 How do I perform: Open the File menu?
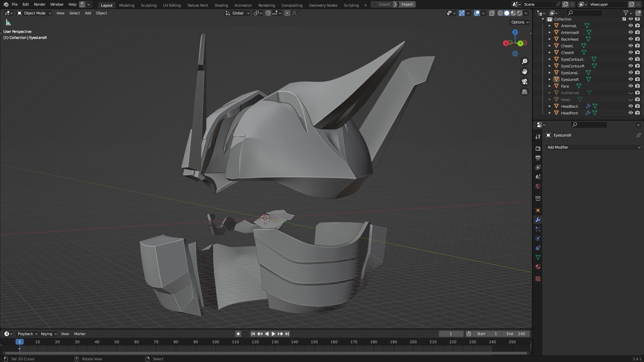14,4
